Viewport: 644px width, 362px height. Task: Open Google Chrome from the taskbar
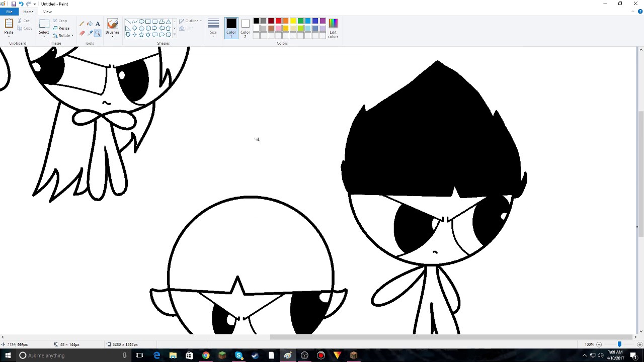point(206,355)
